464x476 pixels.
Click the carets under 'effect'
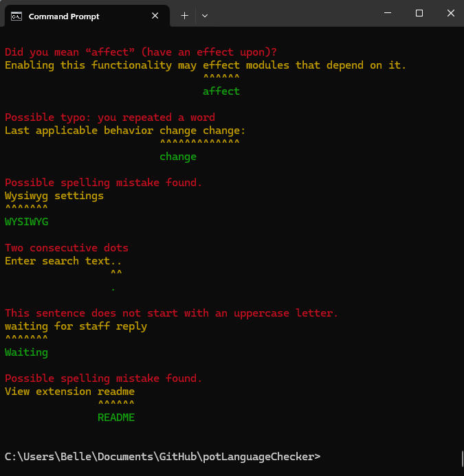pyautogui.click(x=221, y=77)
